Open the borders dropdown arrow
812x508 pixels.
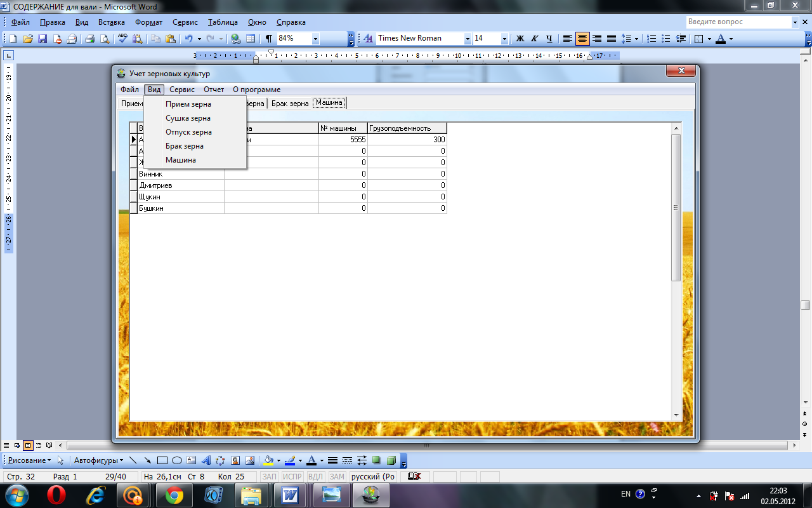click(x=710, y=39)
